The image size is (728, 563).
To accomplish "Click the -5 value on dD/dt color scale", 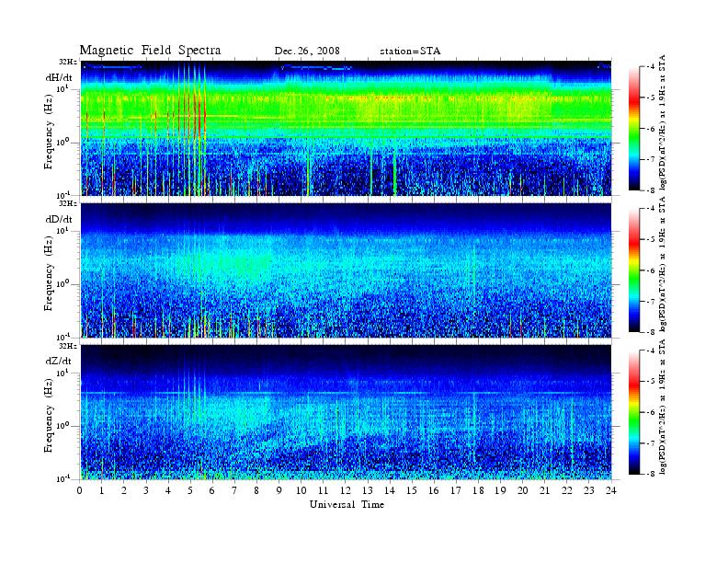I will coord(651,240).
